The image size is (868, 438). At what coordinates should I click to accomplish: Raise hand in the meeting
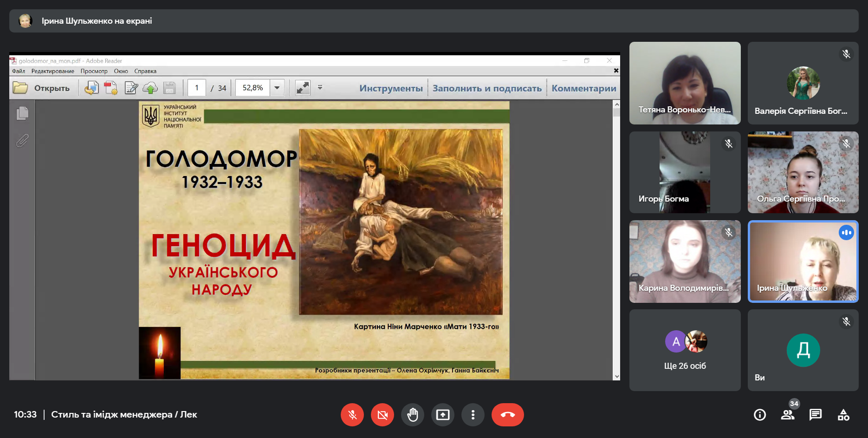pos(413,415)
